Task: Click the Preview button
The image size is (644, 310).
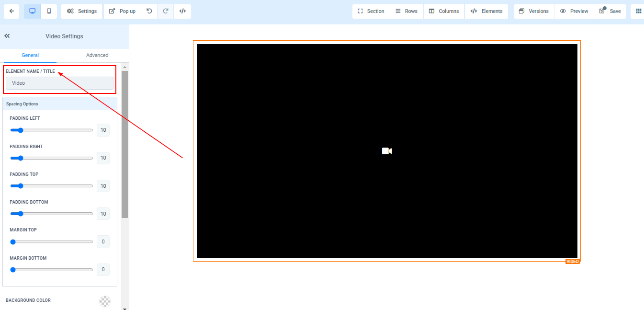Action: tap(574, 11)
